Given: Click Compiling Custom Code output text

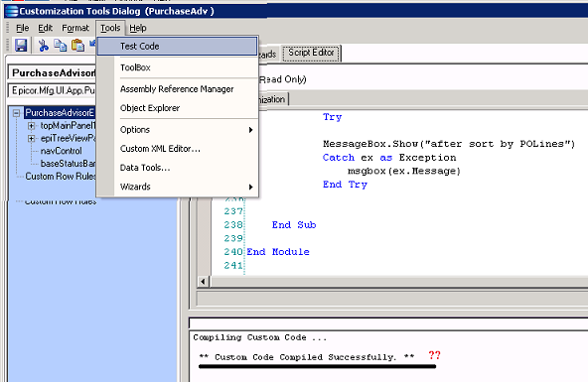Looking at the screenshot, I should tap(259, 337).
